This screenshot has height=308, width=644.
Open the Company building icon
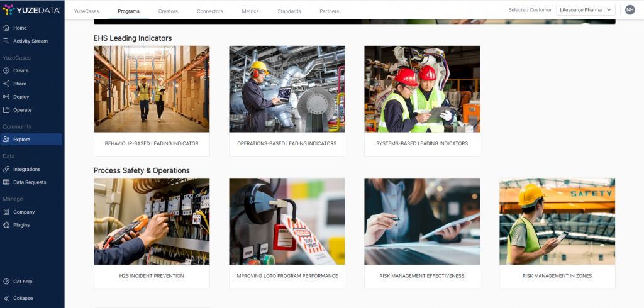coord(6,212)
